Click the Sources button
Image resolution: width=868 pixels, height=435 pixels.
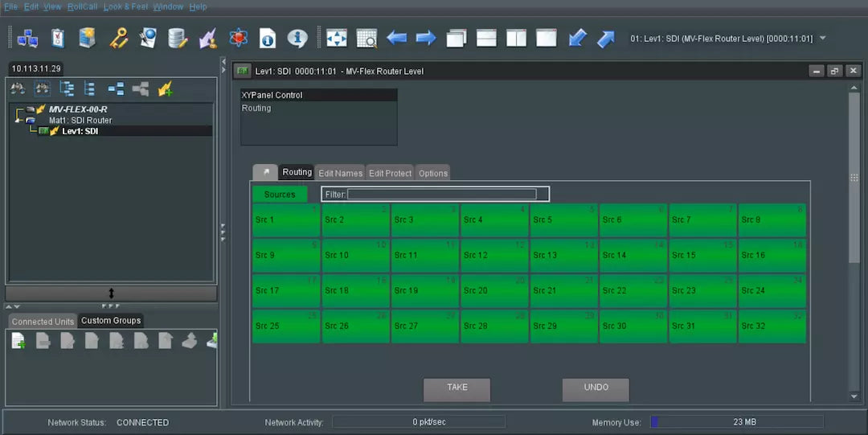pos(280,195)
